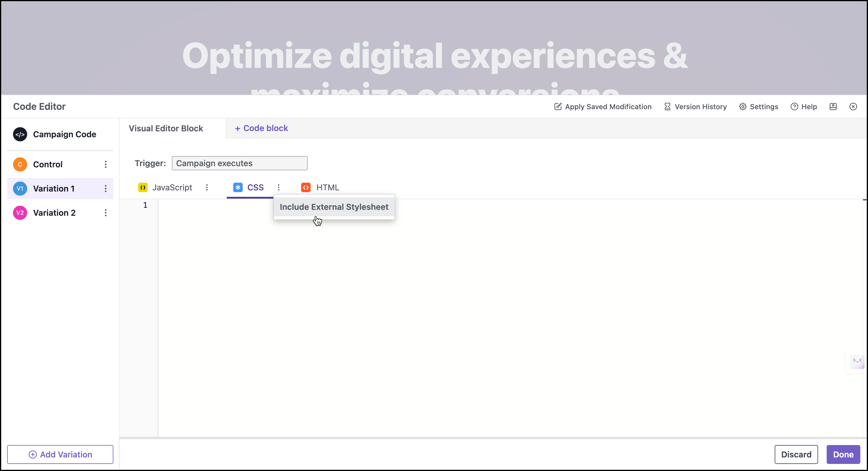
Task: Open the CSS block options menu
Action: pyautogui.click(x=279, y=187)
